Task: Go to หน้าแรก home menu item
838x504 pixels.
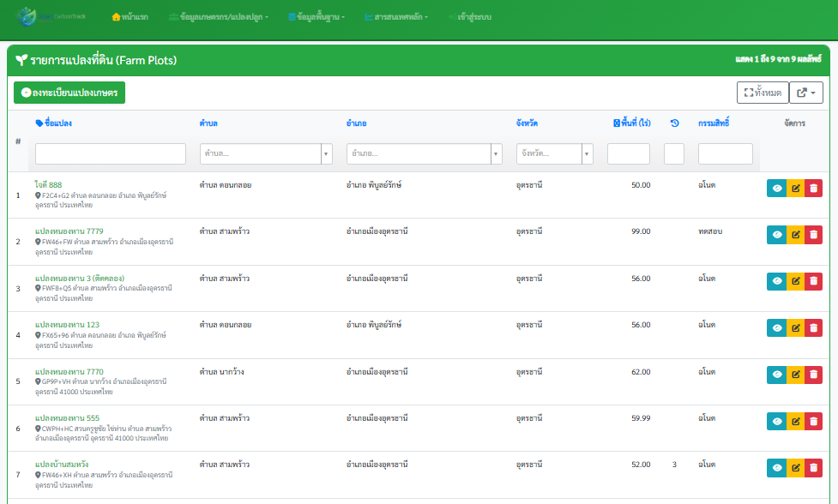Action: point(130,17)
